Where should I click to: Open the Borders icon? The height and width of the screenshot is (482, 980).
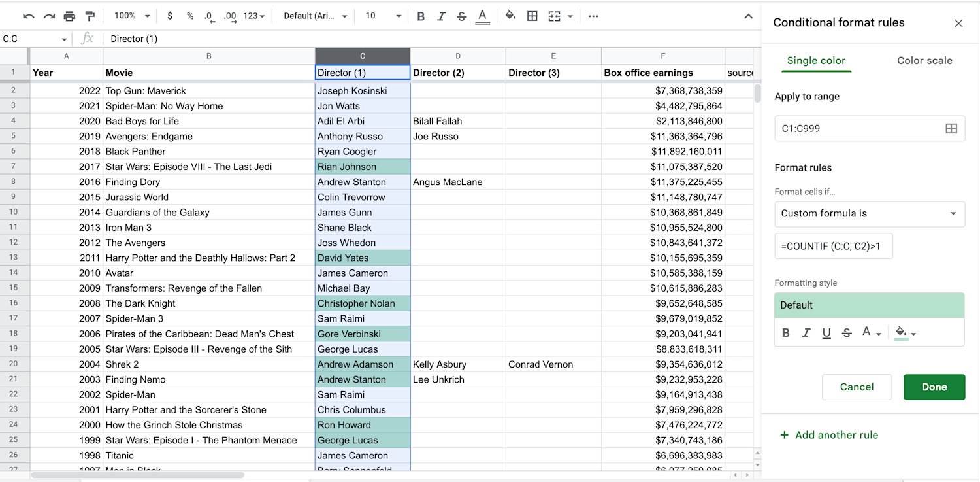[x=532, y=16]
